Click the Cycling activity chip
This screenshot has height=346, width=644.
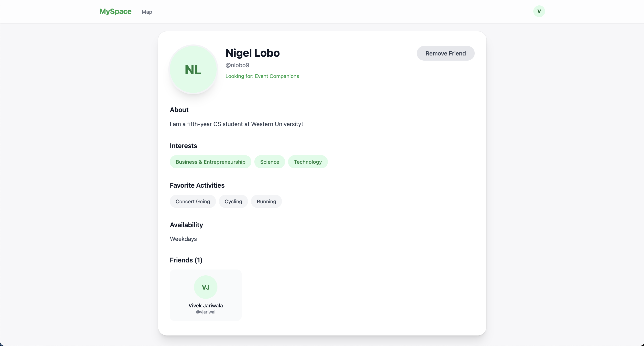point(233,201)
